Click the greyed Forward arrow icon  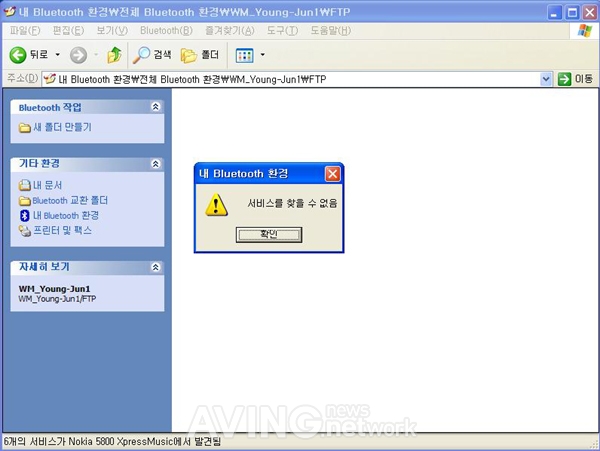point(78,55)
